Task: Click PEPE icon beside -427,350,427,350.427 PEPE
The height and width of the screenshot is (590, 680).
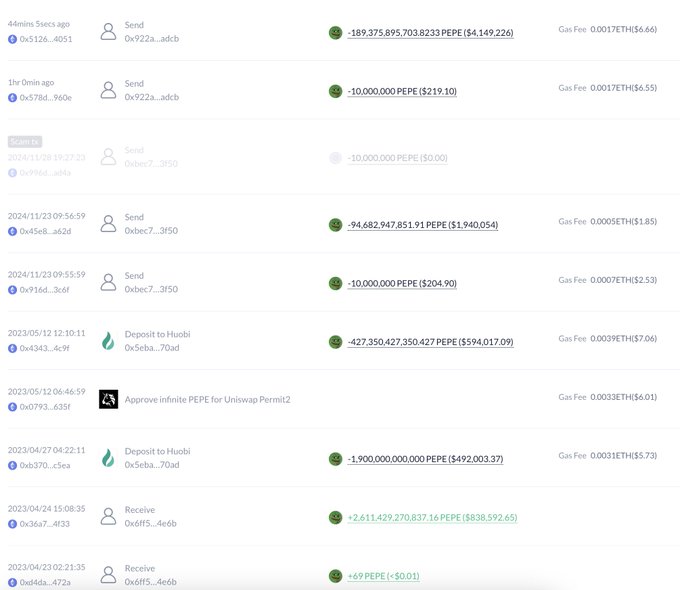Action: coord(335,342)
